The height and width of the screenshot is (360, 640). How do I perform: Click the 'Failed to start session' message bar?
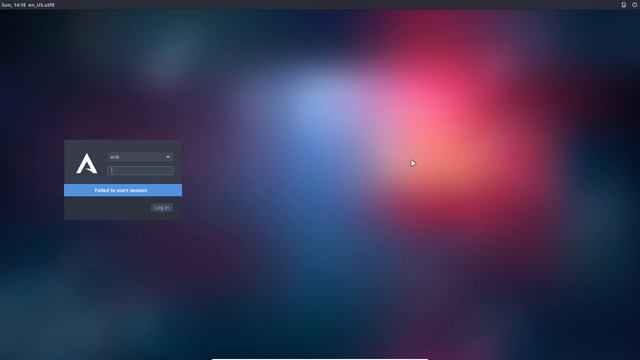pyautogui.click(x=123, y=190)
